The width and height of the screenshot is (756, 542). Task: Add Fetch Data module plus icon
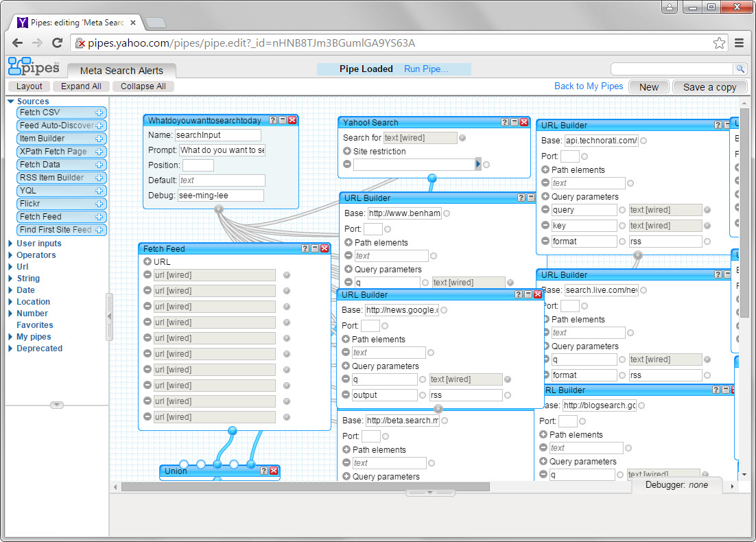point(99,165)
